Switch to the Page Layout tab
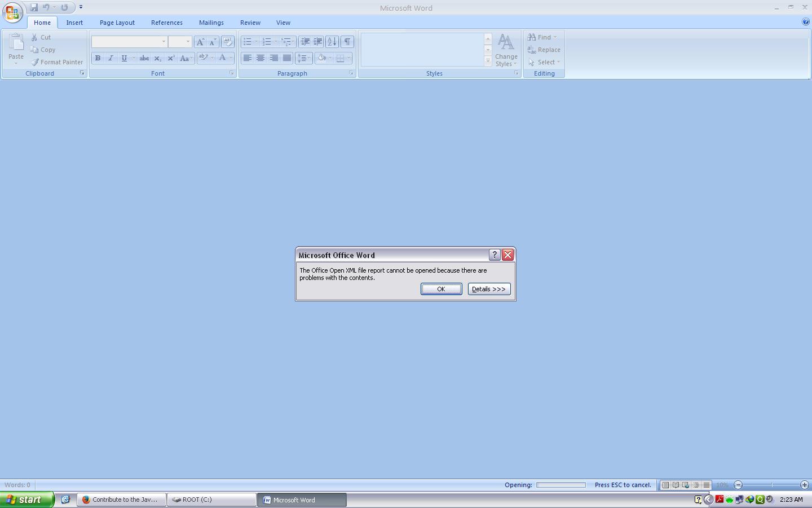The image size is (812, 508). point(117,23)
